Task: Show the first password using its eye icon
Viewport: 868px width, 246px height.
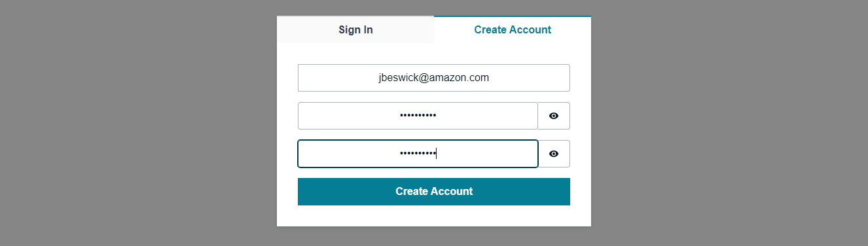Action: [x=554, y=116]
